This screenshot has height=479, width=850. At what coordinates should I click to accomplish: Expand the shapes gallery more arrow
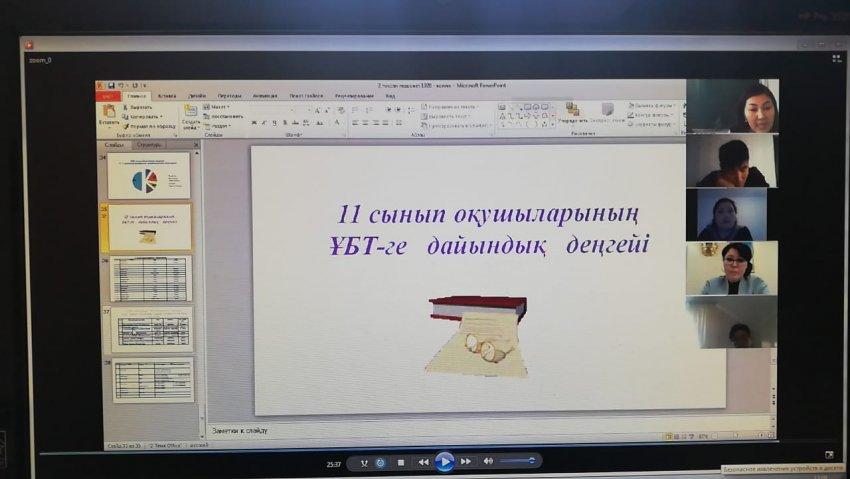click(552, 125)
